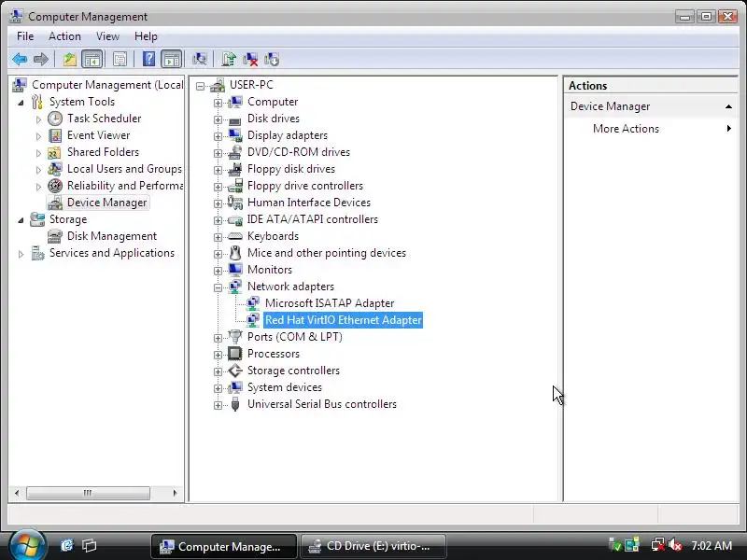Click the Task Scheduler clock icon
The image size is (747, 560).
pos(55,119)
